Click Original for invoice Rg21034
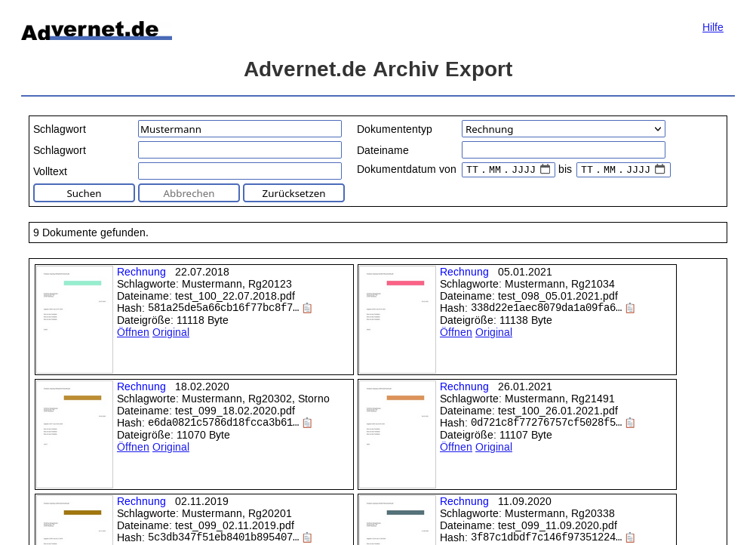756x545 pixels. tap(493, 332)
